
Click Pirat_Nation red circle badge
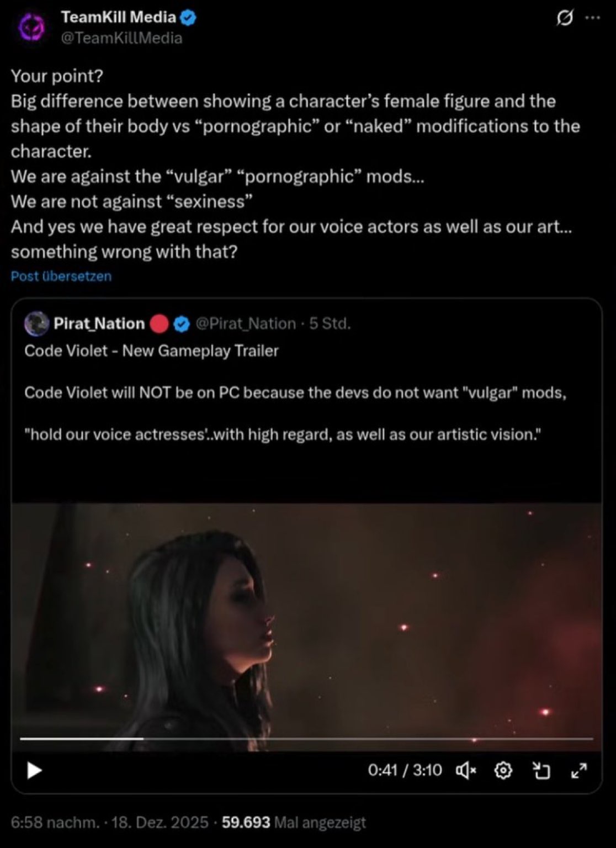pyautogui.click(x=160, y=324)
